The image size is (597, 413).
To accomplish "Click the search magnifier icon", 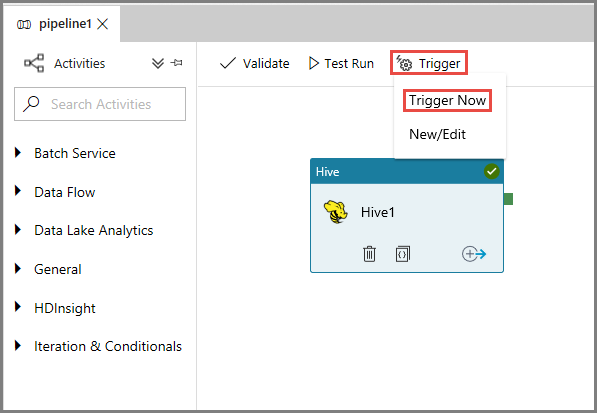I will 31,104.
